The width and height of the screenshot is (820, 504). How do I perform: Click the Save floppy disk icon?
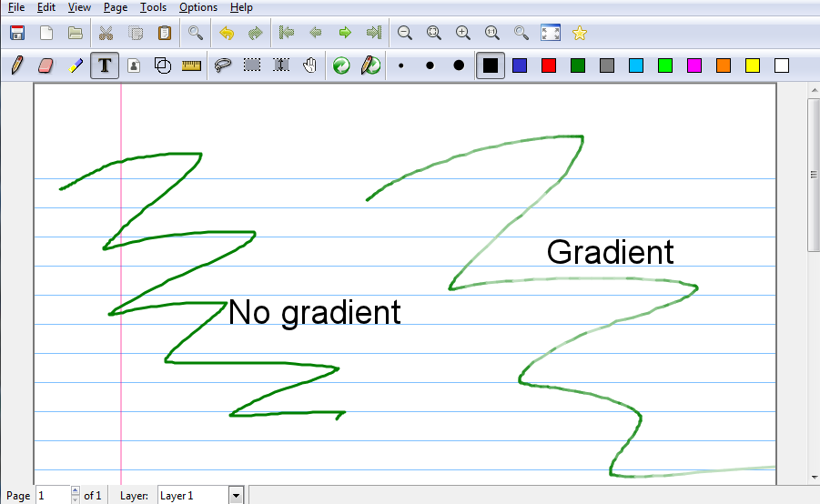[16, 33]
